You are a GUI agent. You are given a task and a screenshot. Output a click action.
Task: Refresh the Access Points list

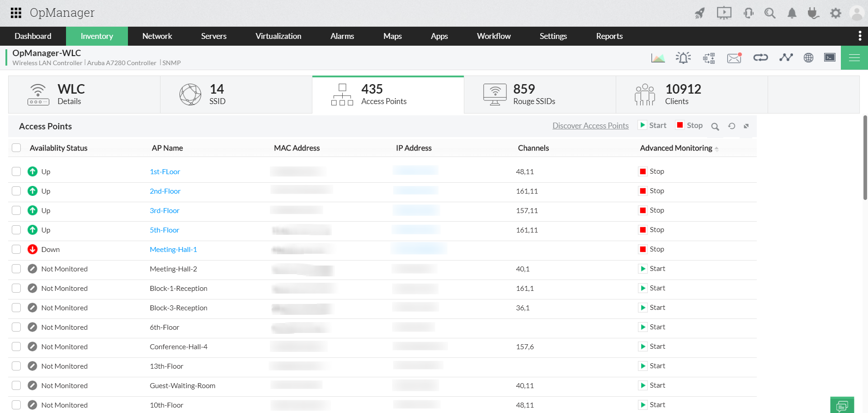click(731, 126)
